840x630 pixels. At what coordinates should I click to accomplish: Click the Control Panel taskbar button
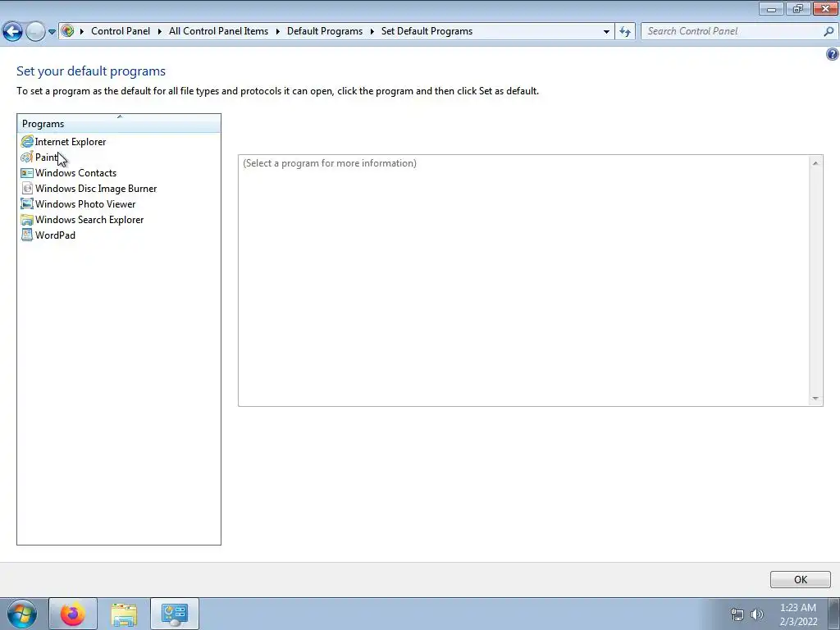(175, 614)
